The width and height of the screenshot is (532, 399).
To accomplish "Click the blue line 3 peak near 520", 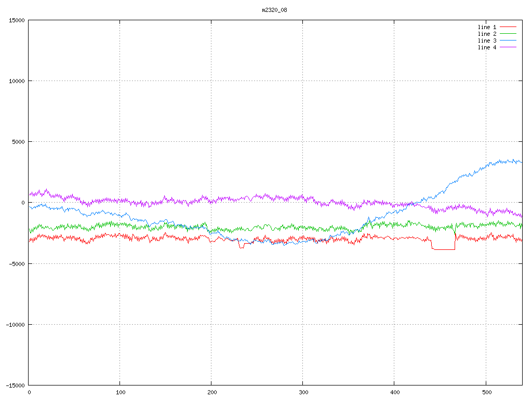I will [509, 161].
